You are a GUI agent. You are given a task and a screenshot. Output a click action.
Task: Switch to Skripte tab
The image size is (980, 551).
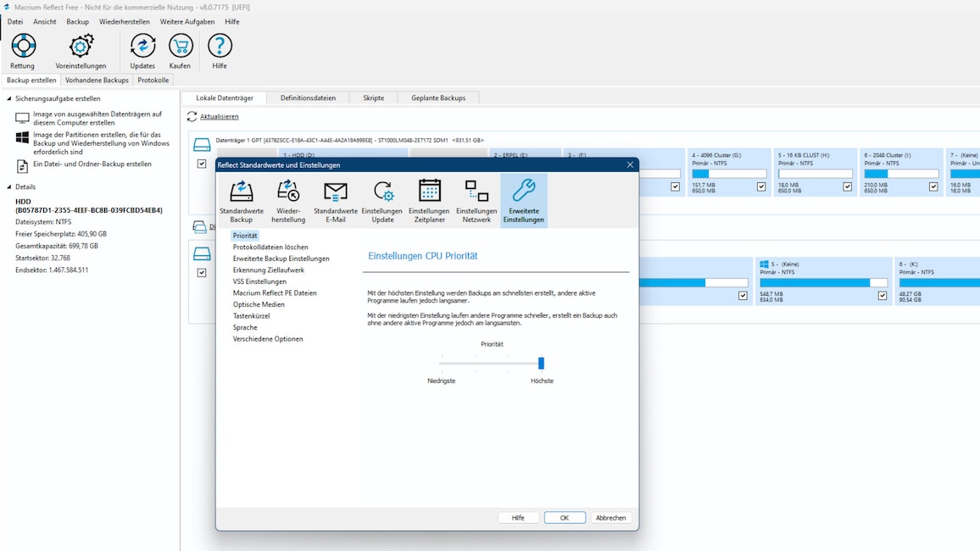374,98
